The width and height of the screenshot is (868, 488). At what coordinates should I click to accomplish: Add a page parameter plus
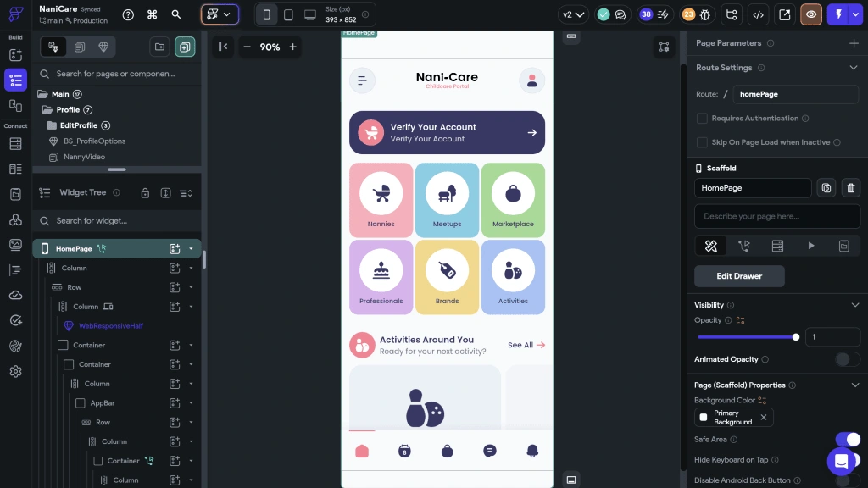click(854, 43)
